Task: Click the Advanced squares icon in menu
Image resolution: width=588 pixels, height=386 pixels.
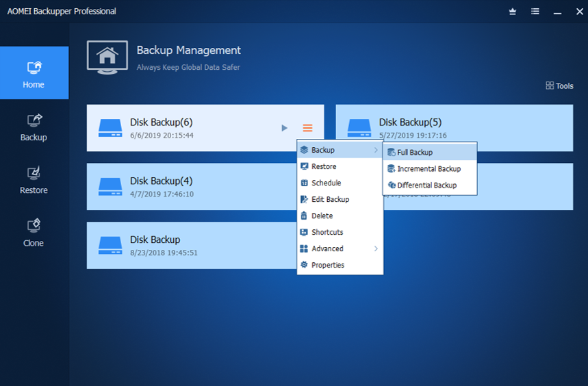Action: [x=304, y=249]
